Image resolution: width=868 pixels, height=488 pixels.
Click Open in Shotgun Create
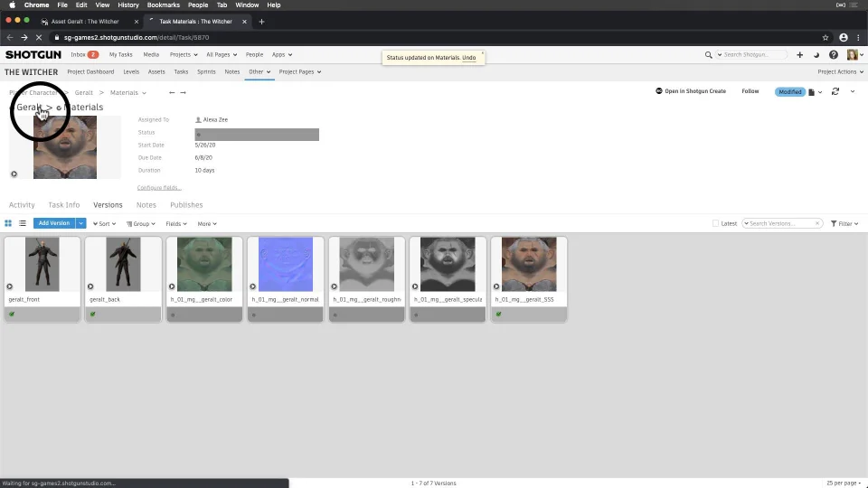[x=690, y=91]
